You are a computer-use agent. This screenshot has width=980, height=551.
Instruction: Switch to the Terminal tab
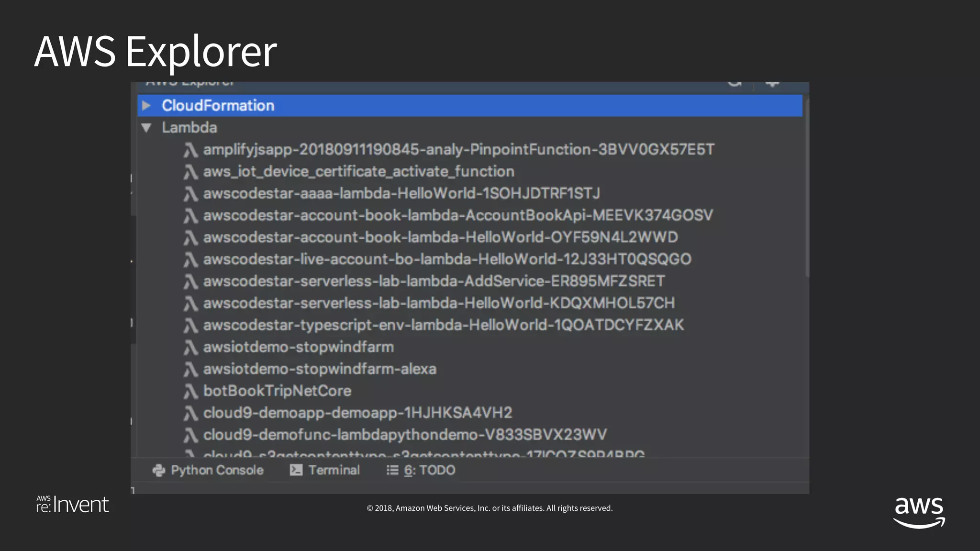pos(334,471)
